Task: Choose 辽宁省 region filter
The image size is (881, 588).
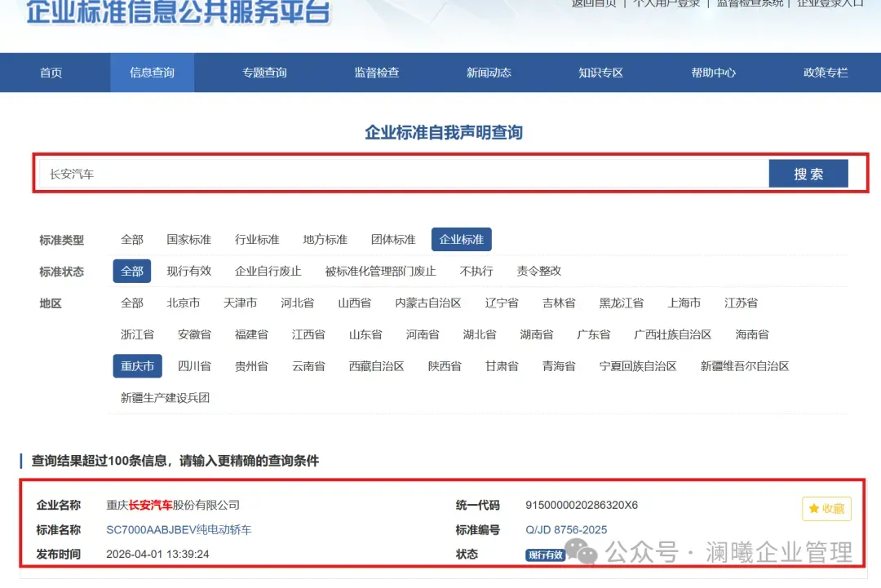Action: coord(502,303)
